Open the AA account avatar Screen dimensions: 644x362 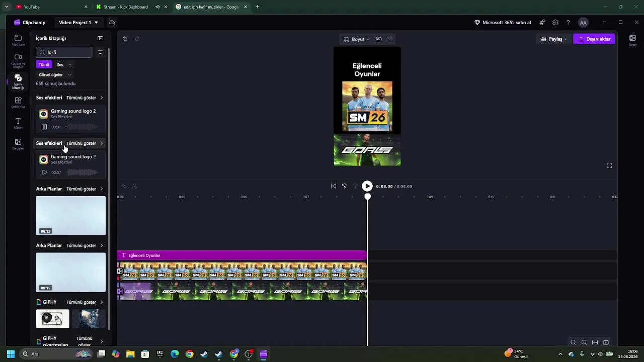click(583, 23)
